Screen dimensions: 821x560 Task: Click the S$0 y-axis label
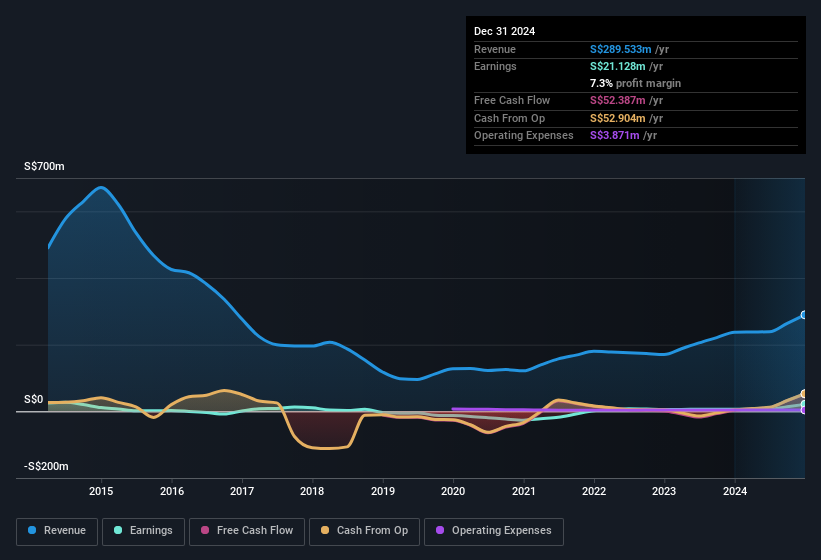pos(34,399)
